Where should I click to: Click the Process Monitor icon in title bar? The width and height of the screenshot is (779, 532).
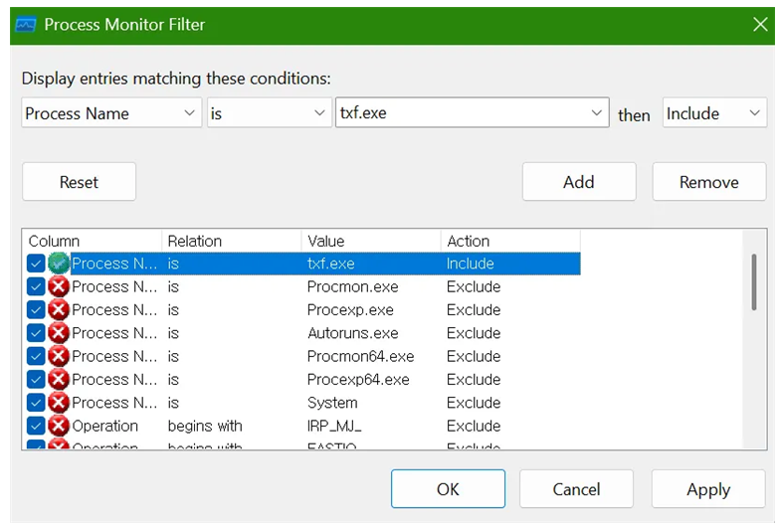pyautogui.click(x=26, y=24)
